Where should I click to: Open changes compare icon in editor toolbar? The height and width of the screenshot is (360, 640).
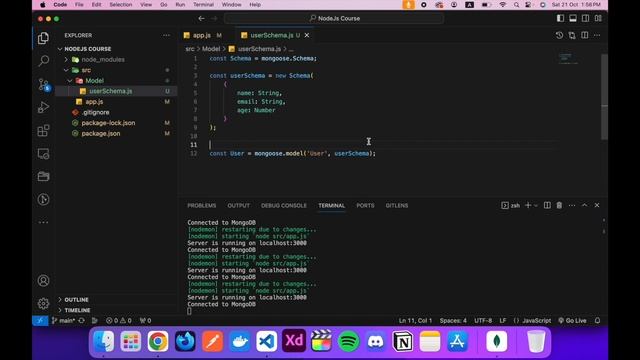(572, 36)
